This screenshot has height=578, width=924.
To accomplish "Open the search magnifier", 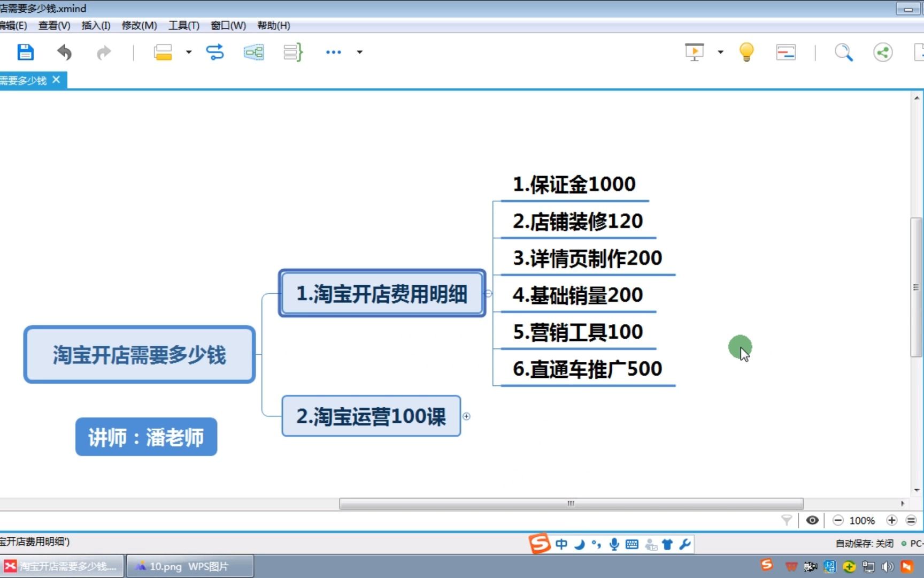I will (844, 52).
